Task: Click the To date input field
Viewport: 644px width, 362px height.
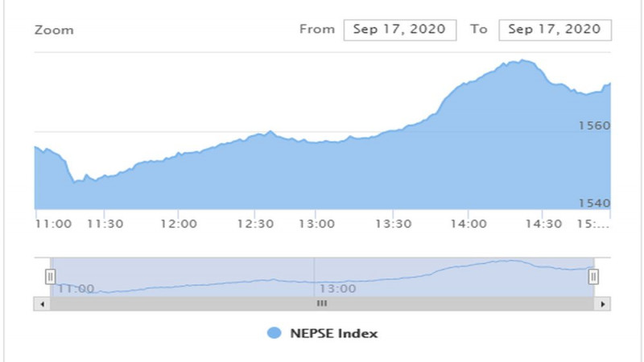Action: 555,30
